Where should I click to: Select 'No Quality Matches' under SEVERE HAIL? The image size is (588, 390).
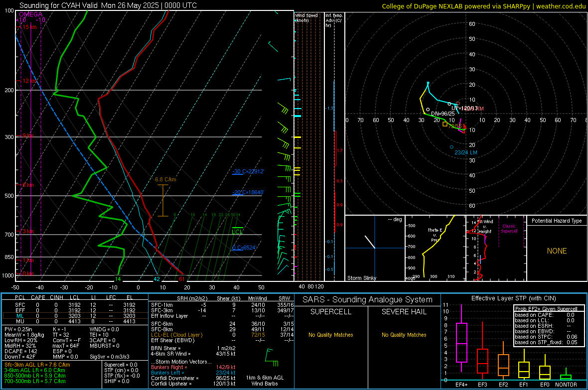pyautogui.click(x=404, y=335)
